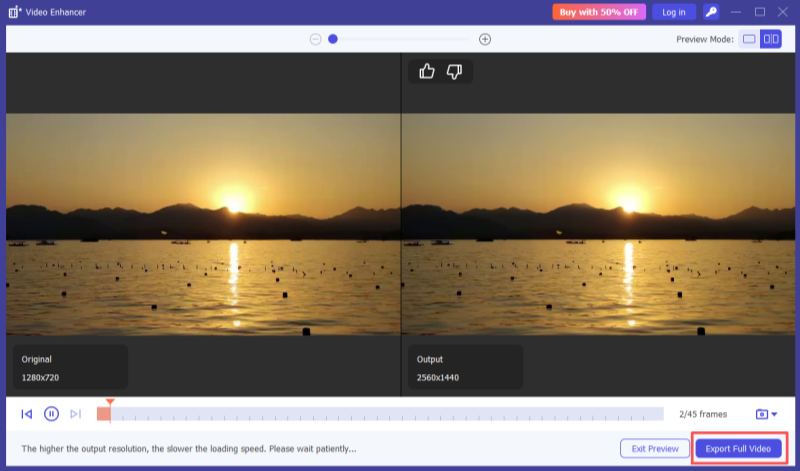Jump to the previous frame
Viewport: 800px width, 471px height.
27,414
